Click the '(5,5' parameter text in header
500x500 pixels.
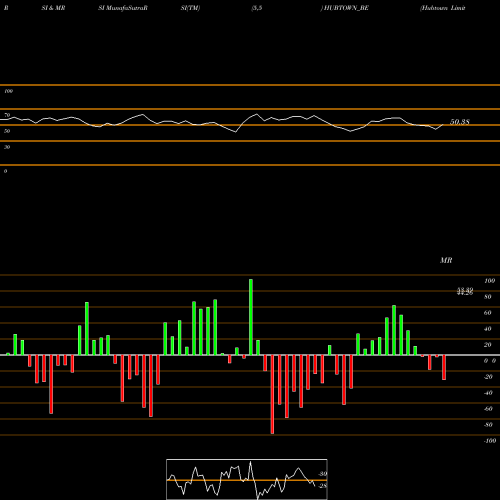257,8
